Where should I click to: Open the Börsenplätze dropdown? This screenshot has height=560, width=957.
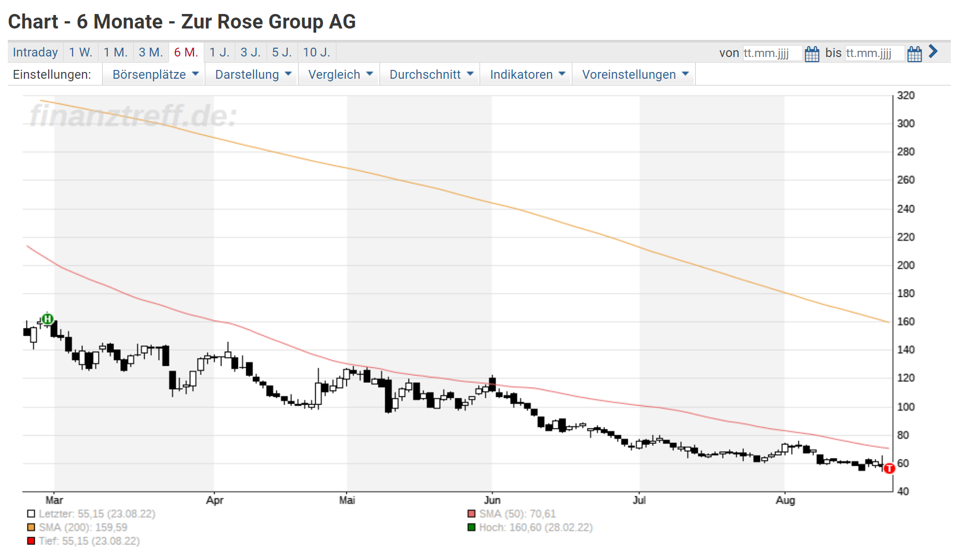pos(154,75)
